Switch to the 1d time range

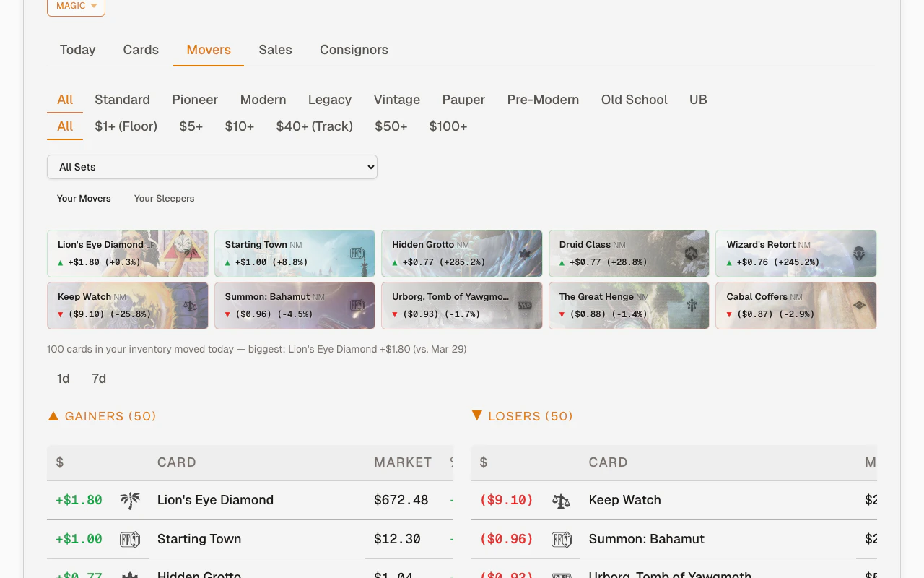pyautogui.click(x=64, y=379)
